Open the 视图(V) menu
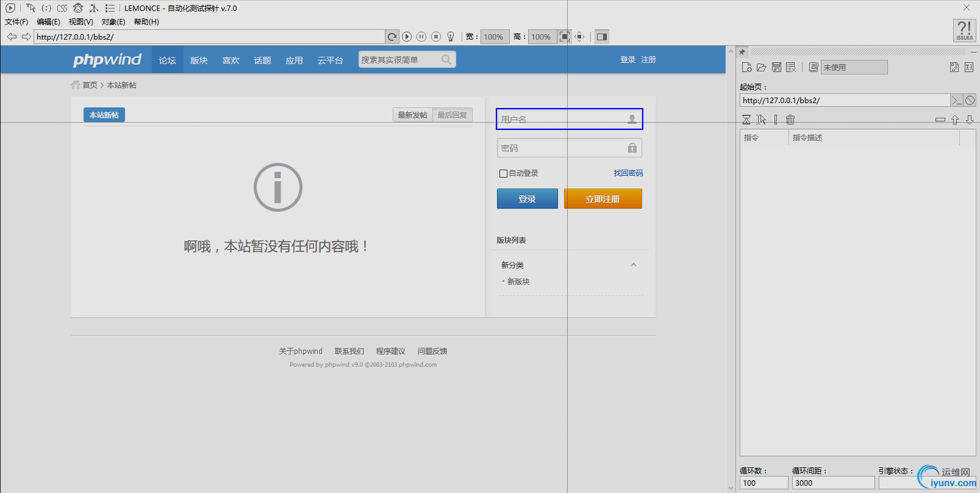The height and width of the screenshot is (493, 980). click(x=81, y=22)
